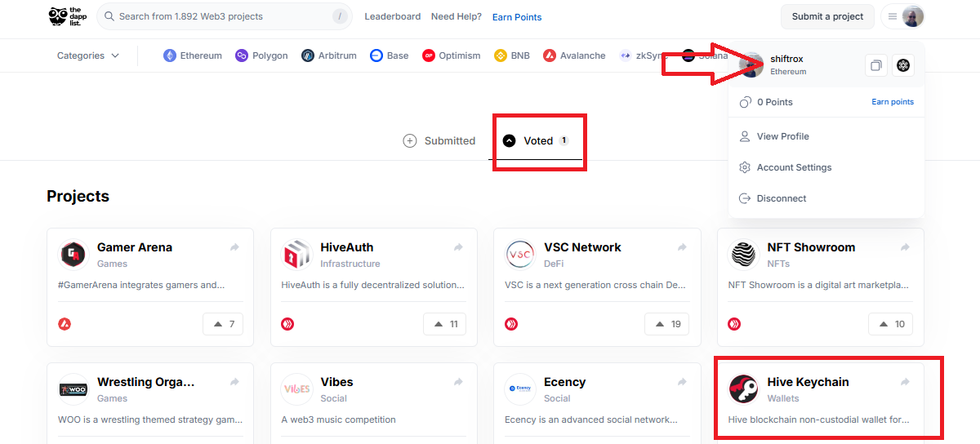Copy address using icon beside shiftrox
This screenshot has width=980, height=444.
click(875, 65)
